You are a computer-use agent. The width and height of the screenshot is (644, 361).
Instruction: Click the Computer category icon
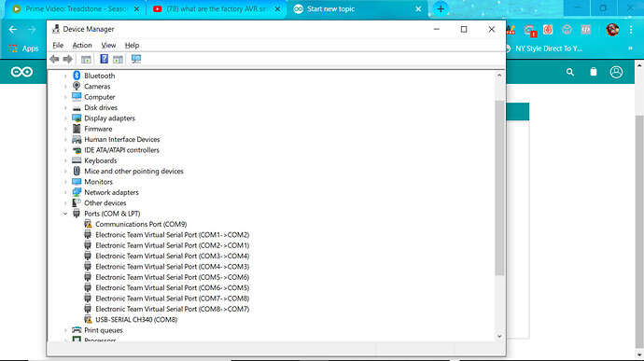point(77,97)
